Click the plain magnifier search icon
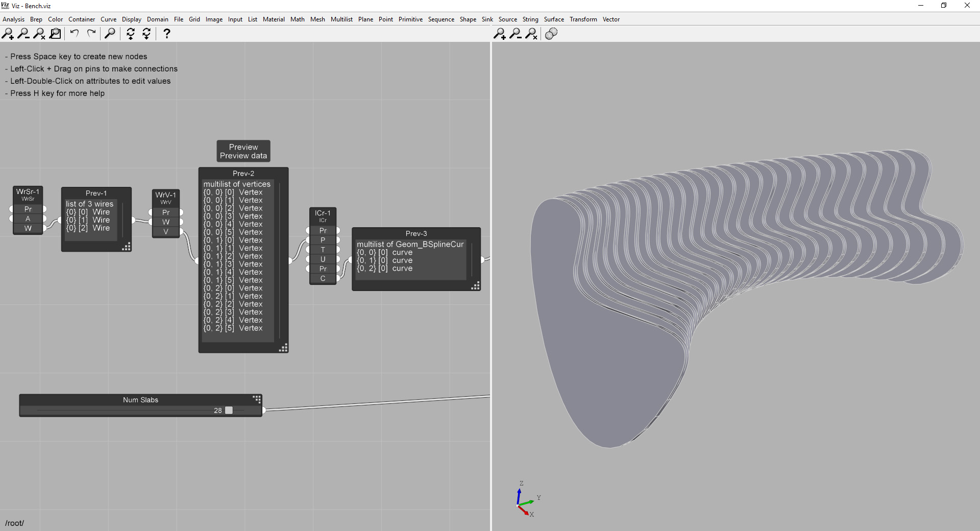The width and height of the screenshot is (980, 531). point(110,34)
